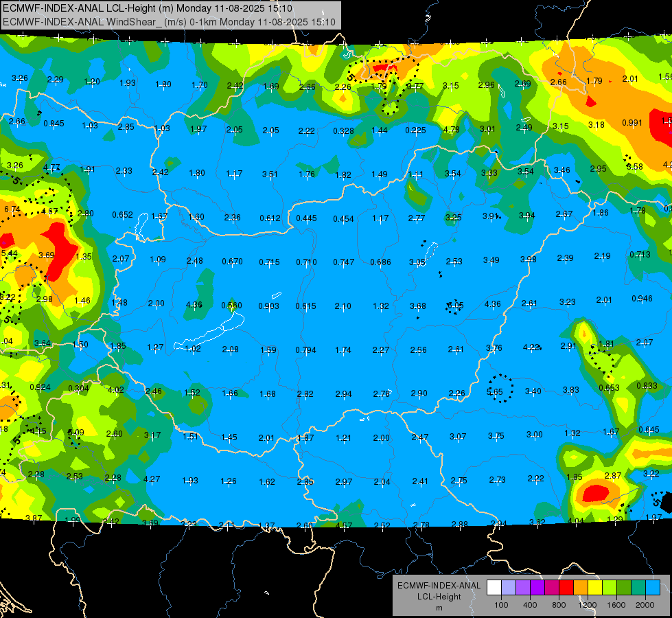The width and height of the screenshot is (672, 618).
Task: Pick the teal legend swatch
Action: [x=638, y=588]
